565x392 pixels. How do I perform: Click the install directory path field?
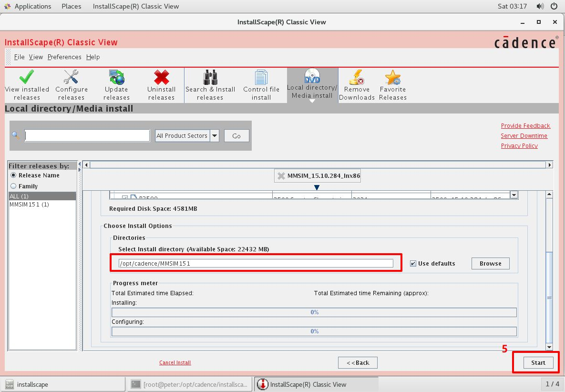pyautogui.click(x=256, y=263)
